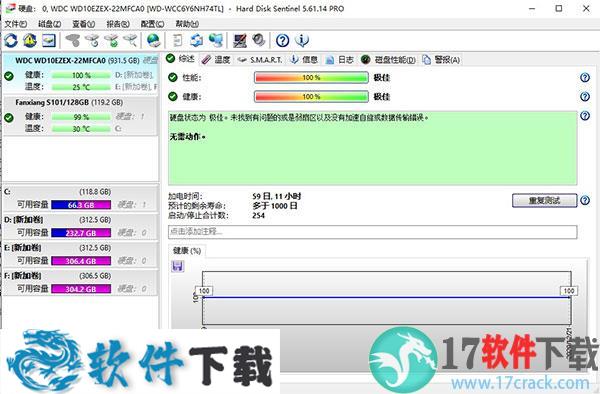Click the green status message box
Image resolution: width=600 pixels, height=394 pixels.
point(372,148)
